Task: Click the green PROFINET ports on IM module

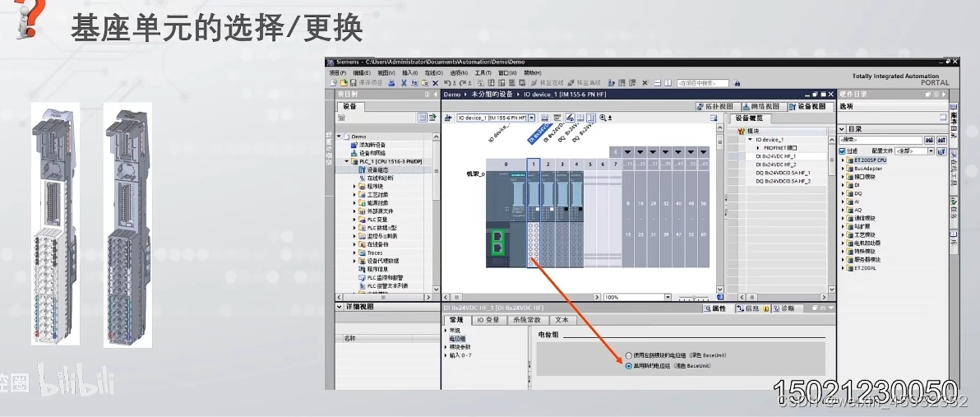Action: (498, 243)
